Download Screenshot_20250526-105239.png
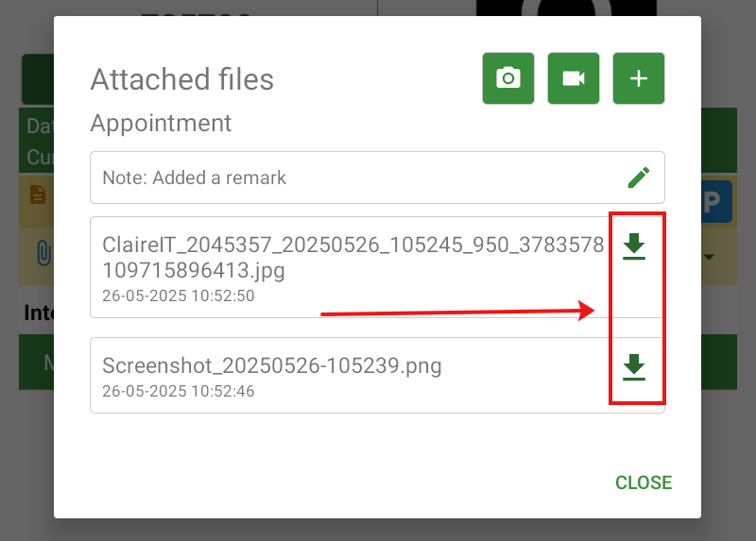Viewport: 756px width, 541px height. pos(633,366)
